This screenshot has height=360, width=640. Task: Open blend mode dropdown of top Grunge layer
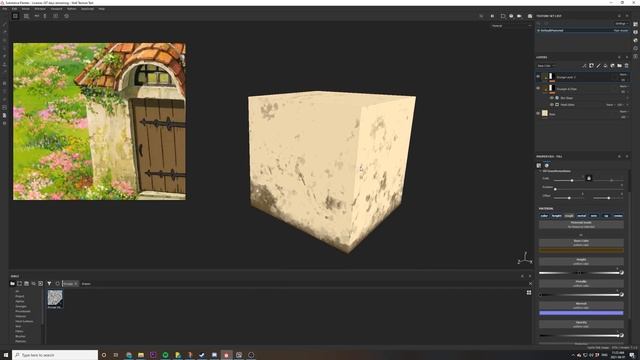(623, 75)
